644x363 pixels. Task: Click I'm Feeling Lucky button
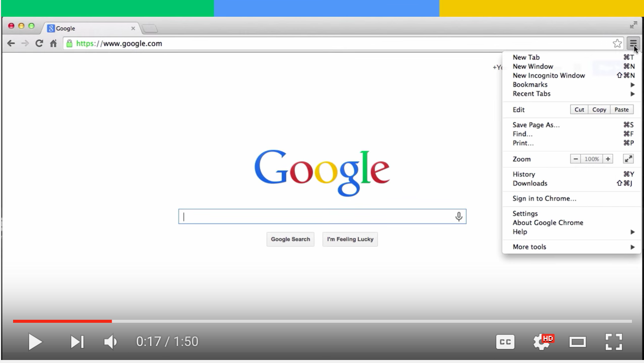click(x=350, y=239)
